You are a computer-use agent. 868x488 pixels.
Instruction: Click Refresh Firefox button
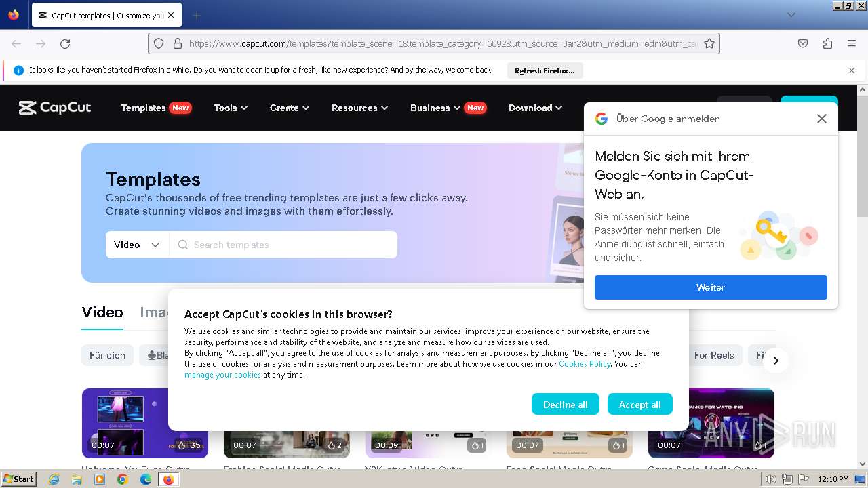pos(545,70)
